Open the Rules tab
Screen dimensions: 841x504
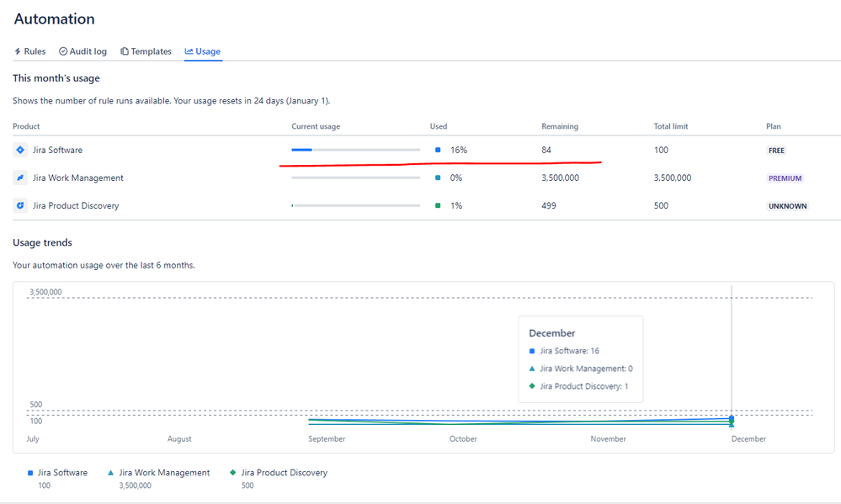[x=30, y=51]
